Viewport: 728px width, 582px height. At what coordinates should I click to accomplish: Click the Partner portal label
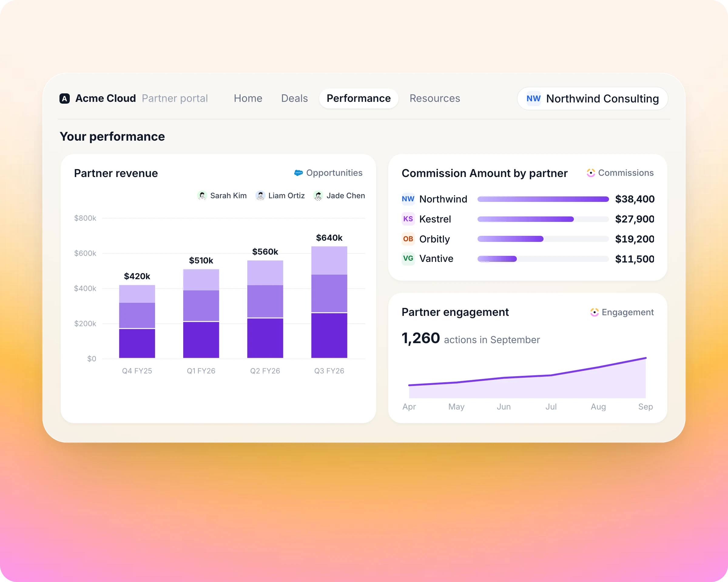click(x=175, y=99)
